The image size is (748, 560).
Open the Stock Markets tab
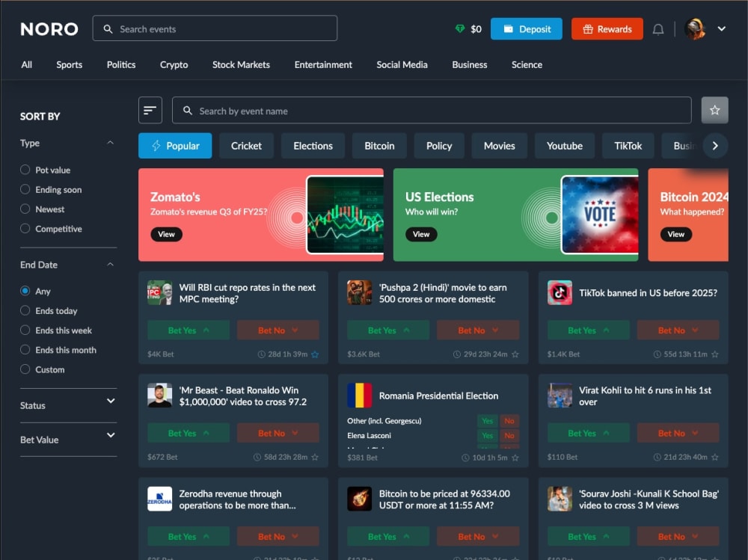(x=241, y=64)
